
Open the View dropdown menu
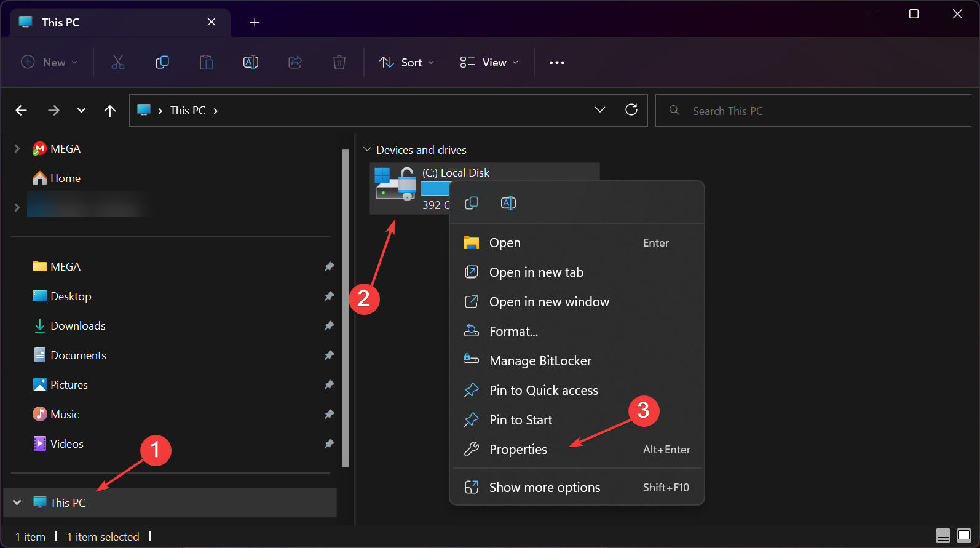489,63
